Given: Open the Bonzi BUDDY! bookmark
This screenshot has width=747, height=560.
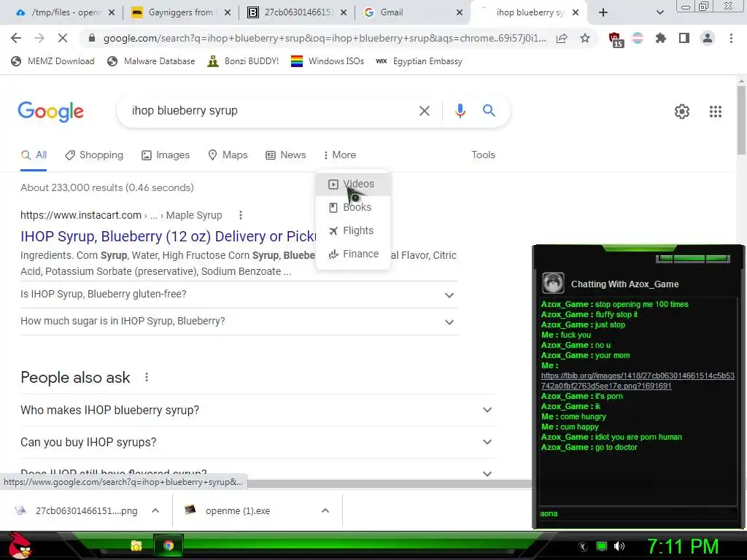Looking at the screenshot, I should click(243, 61).
